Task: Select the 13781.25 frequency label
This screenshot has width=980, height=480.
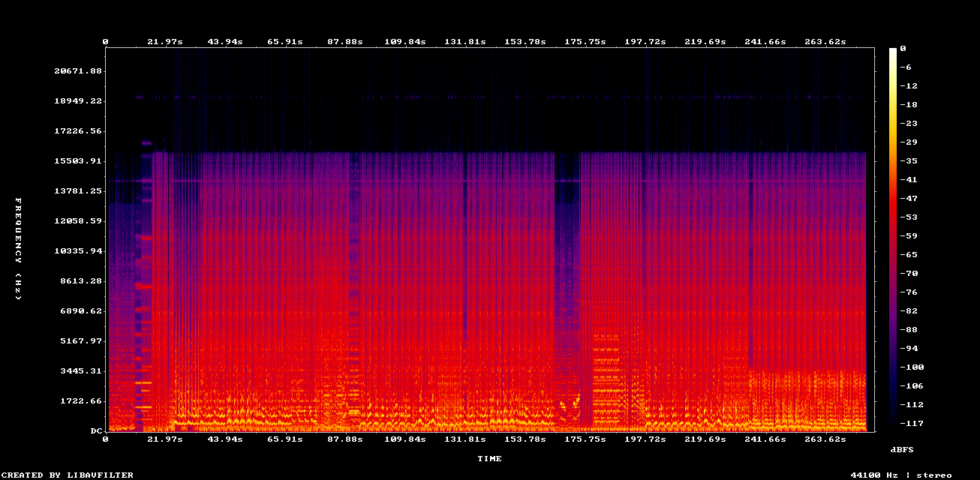Action: point(77,190)
